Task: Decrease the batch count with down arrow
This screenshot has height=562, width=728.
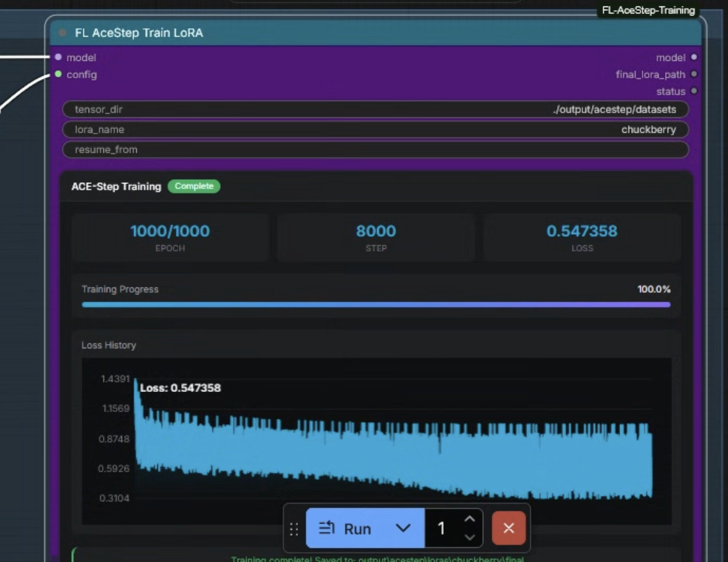Action: 469,538
